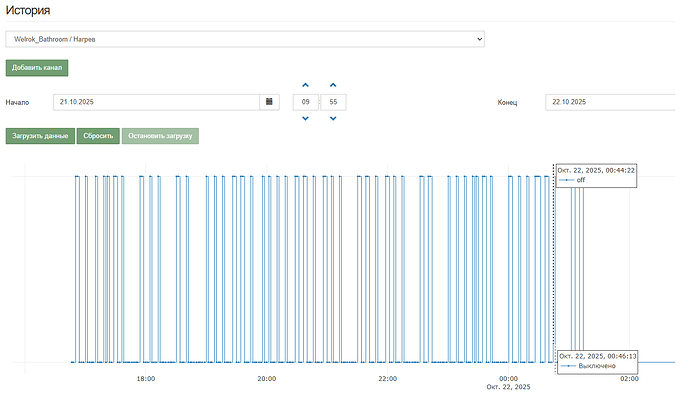Increase the start hour with up chevron
Viewport: 690px width, 401px height.
[x=306, y=85]
